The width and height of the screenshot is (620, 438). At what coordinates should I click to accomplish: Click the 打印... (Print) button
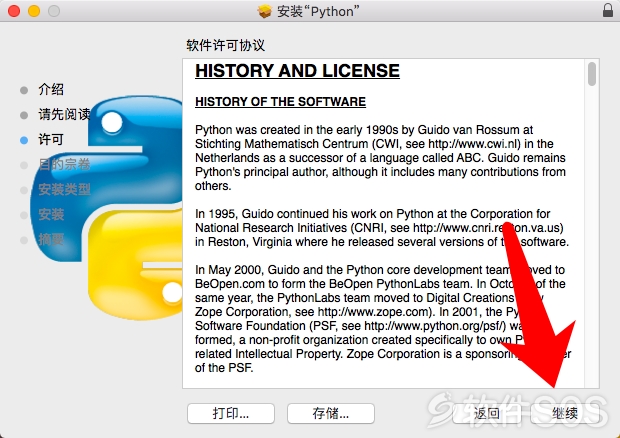point(231,413)
